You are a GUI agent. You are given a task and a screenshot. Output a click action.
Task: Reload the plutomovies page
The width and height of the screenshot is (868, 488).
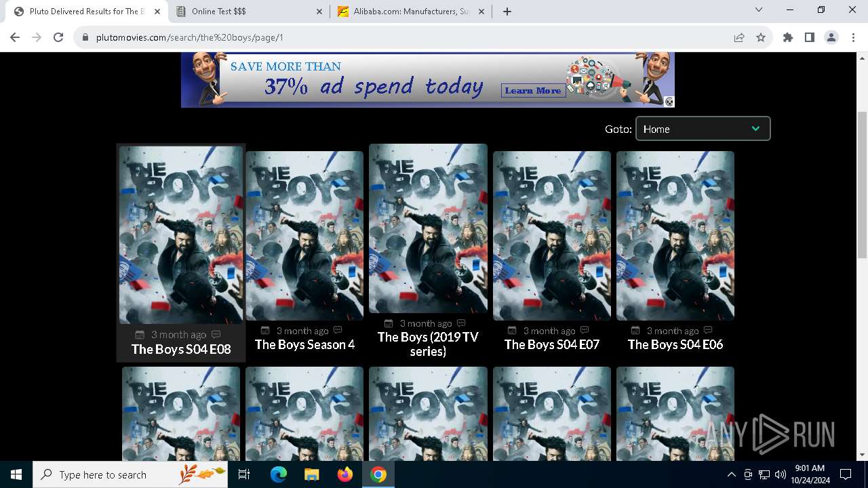[x=58, y=37]
